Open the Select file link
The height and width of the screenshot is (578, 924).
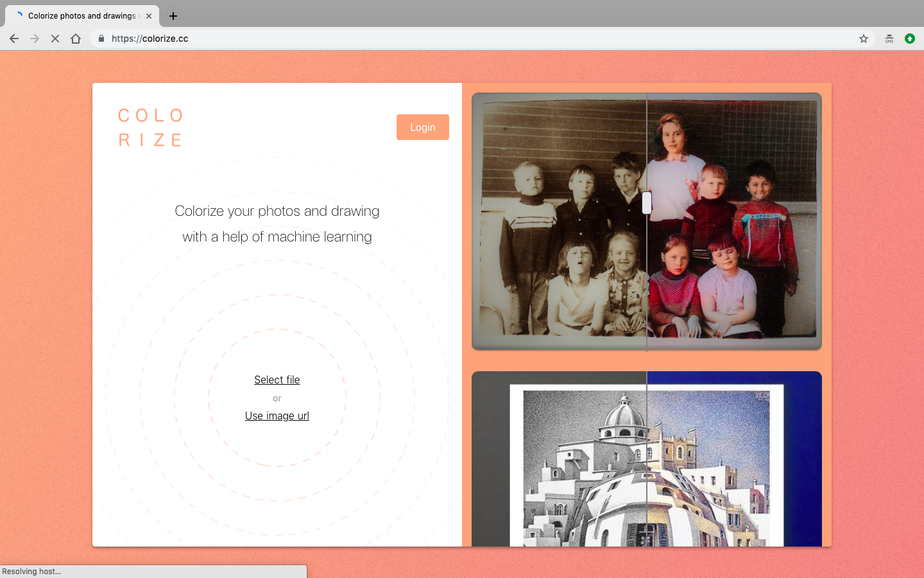pos(277,380)
